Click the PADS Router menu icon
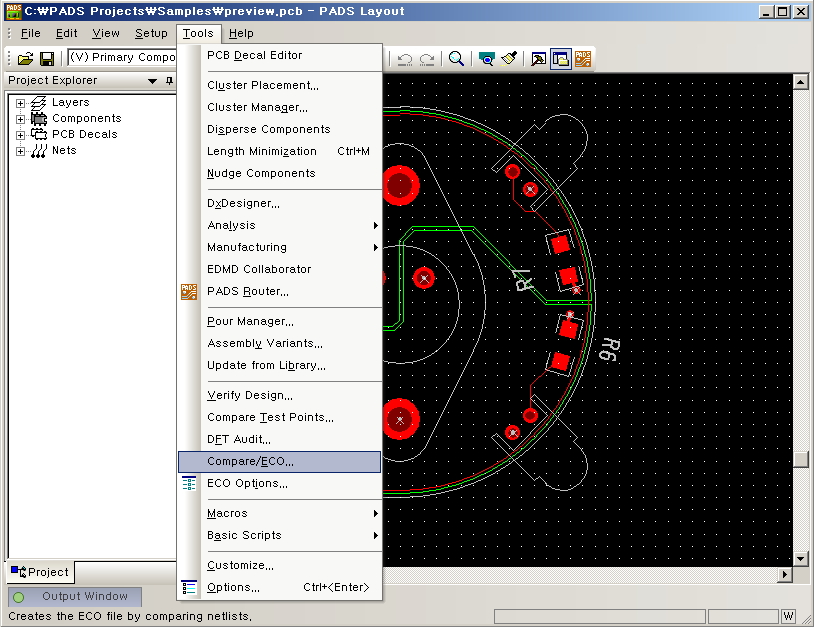The image size is (814, 627). [189, 292]
